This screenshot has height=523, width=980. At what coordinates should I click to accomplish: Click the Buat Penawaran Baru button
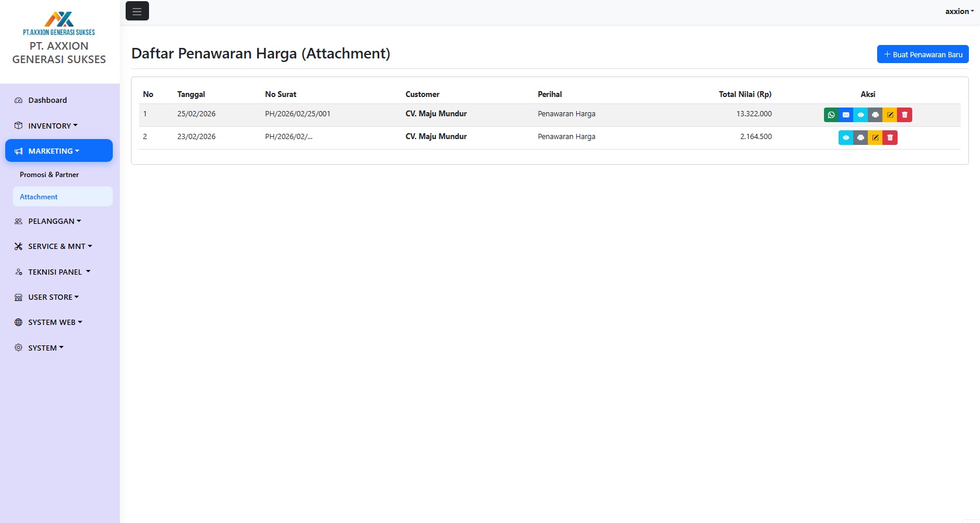pyautogui.click(x=923, y=54)
